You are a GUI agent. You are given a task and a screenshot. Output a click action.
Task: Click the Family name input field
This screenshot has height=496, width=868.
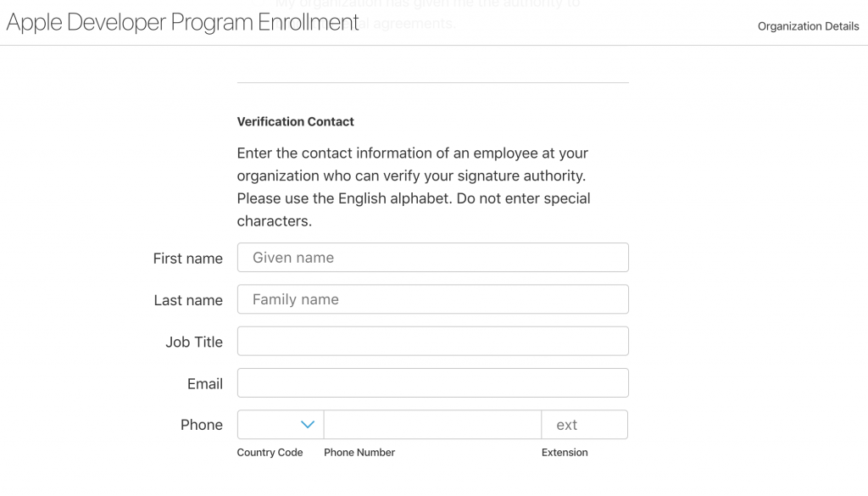point(432,299)
